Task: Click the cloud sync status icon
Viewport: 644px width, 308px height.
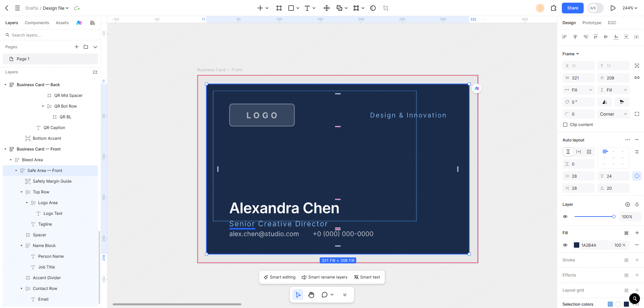Action: click(x=77, y=8)
